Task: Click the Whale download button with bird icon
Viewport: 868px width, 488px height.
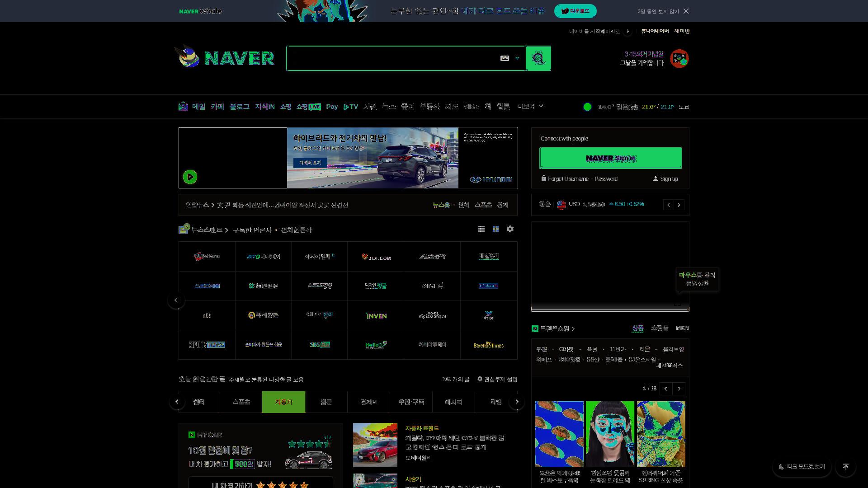Action: 575,11
